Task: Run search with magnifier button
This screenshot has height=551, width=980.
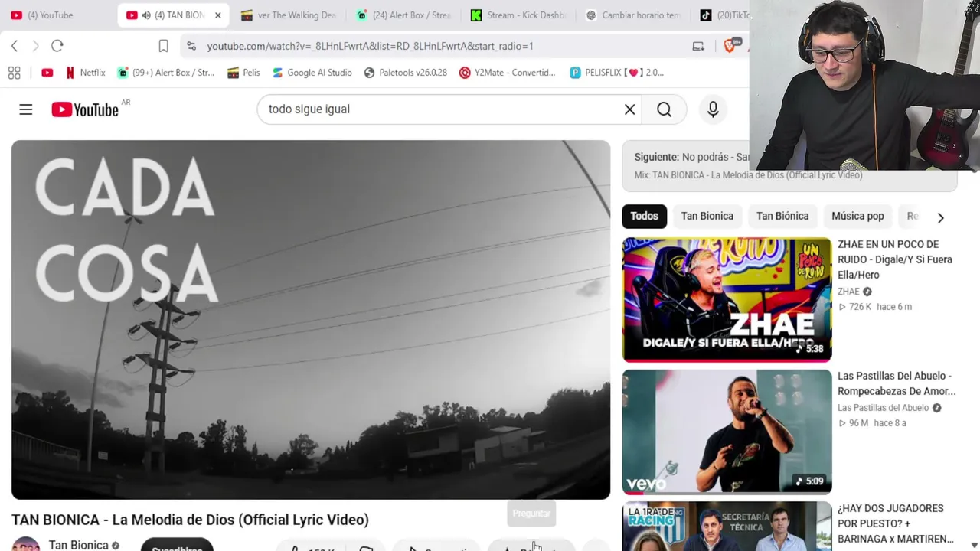Action: (664, 109)
